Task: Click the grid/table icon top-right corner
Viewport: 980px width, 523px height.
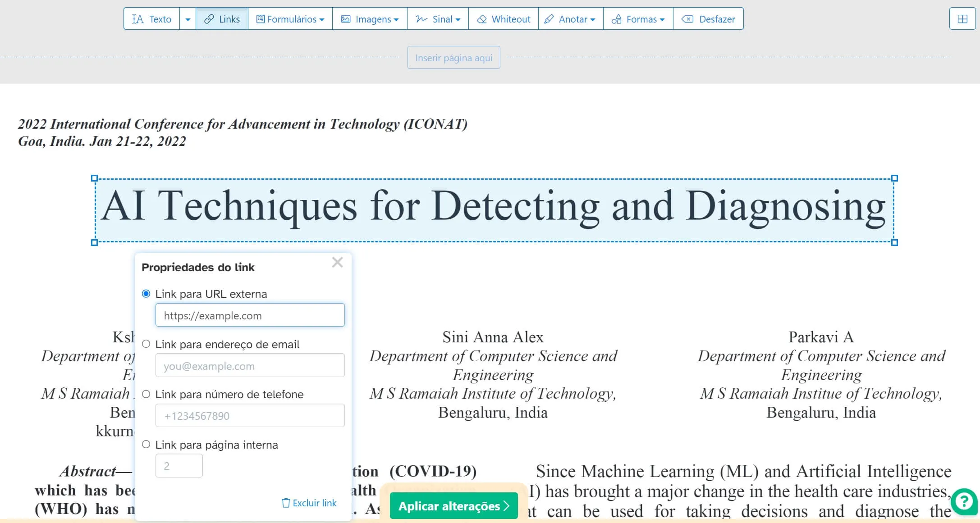Action: pos(962,19)
